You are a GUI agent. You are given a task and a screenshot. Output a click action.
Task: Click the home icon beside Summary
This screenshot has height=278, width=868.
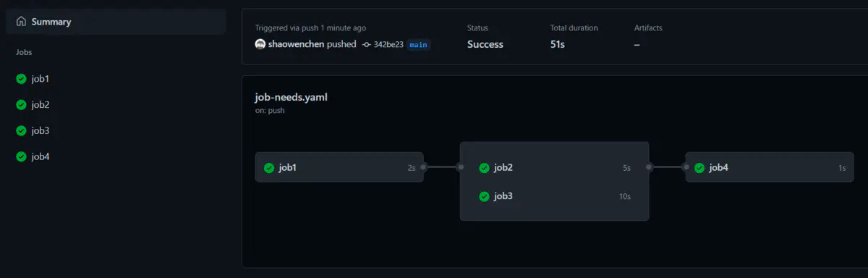(21, 22)
